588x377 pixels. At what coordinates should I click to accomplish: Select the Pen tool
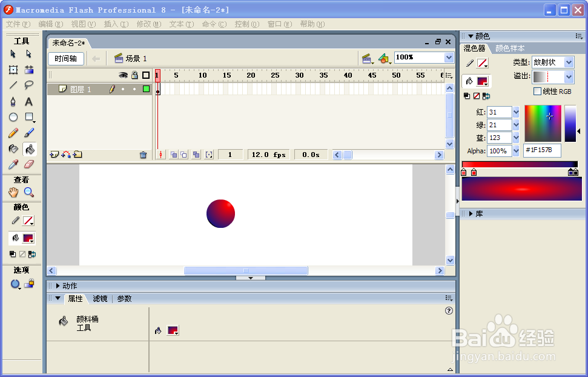[x=13, y=101]
